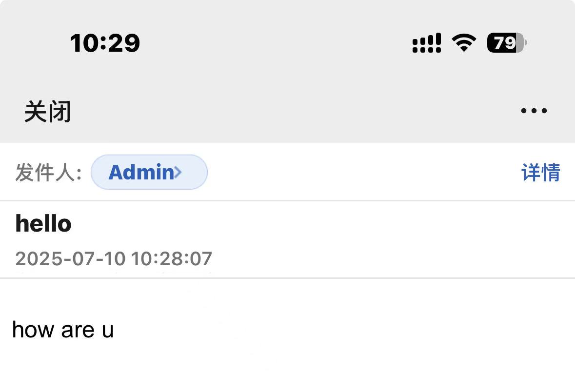The height and width of the screenshot is (392, 575).
Task: Tap the battery level indicator showing 79
Action: (x=507, y=42)
